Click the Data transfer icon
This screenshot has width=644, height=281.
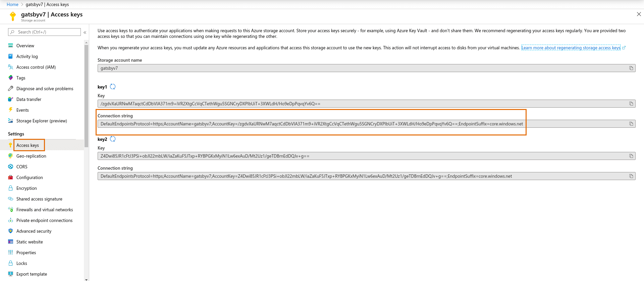click(11, 99)
